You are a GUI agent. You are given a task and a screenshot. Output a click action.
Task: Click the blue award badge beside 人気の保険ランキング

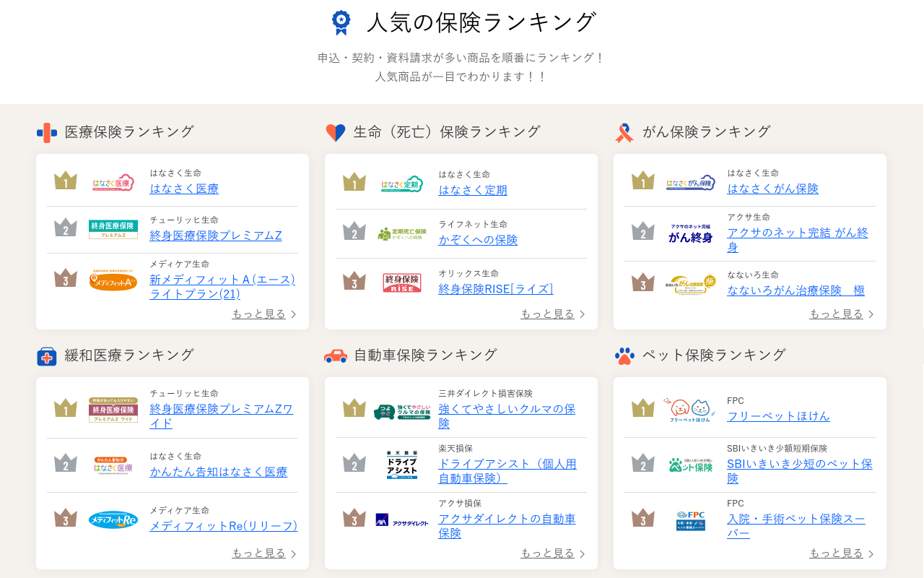[x=341, y=22]
